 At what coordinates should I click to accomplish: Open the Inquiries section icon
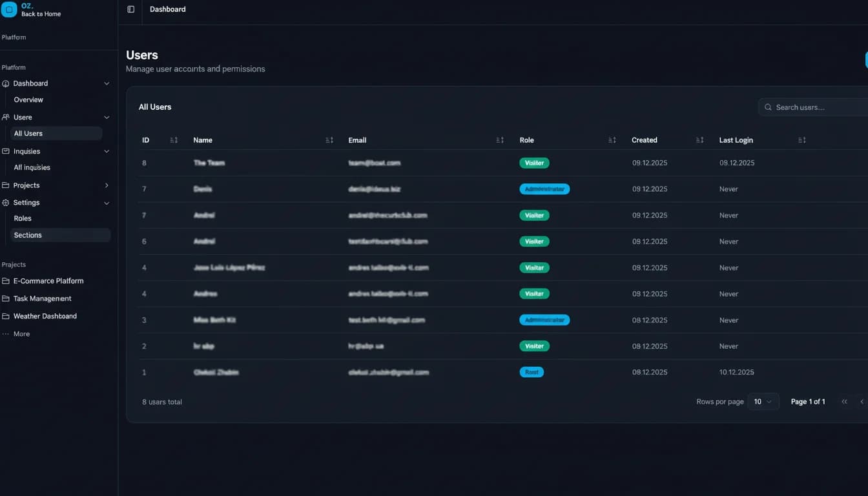click(6, 151)
